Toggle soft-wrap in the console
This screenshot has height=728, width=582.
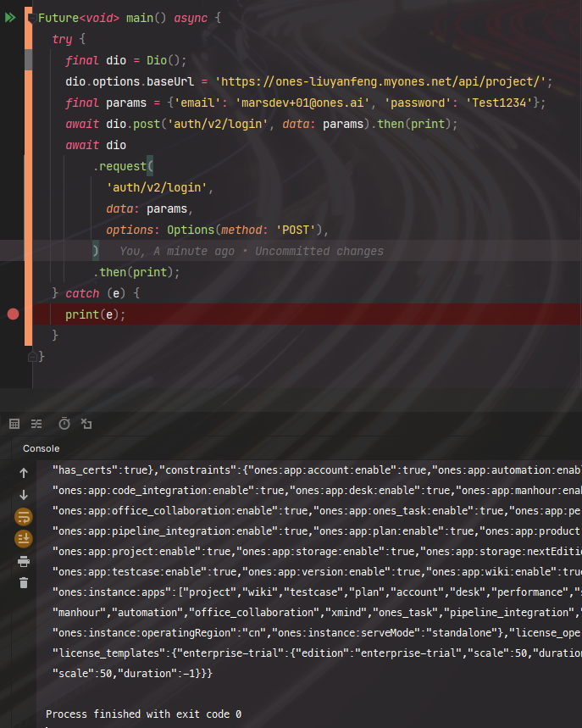coord(24,517)
